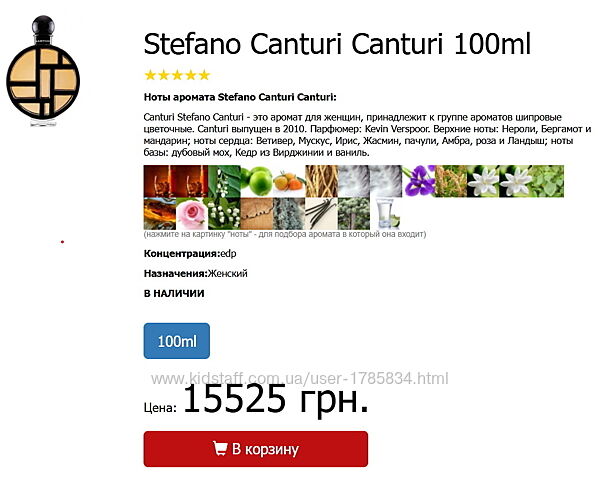Click the glass with lime slice note
Viewport: 600px width, 479px height.
[386, 213]
